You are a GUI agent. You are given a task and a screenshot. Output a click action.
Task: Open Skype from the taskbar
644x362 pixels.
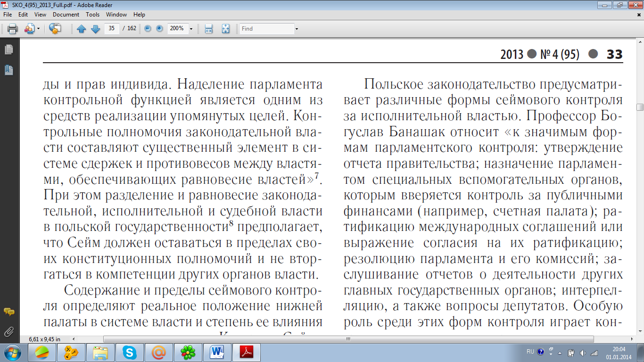(x=130, y=352)
